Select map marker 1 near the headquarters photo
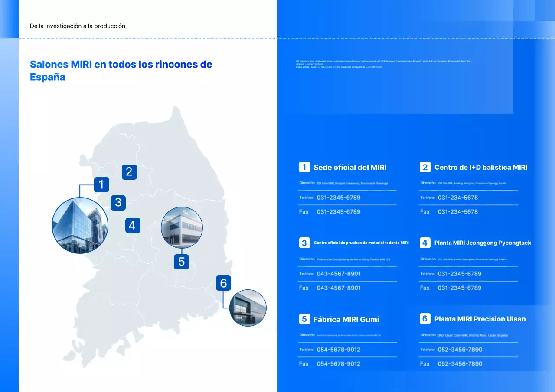The image size is (555, 392). (101, 184)
